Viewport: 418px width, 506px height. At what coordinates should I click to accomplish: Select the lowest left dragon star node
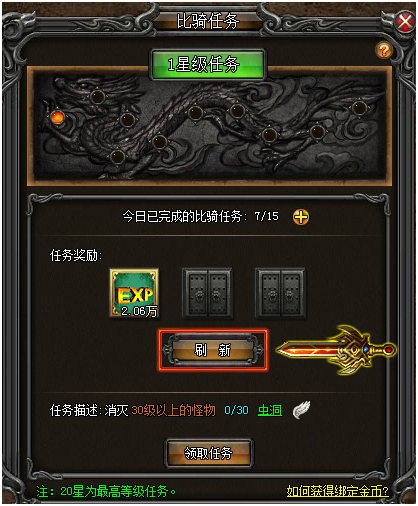click(x=117, y=157)
